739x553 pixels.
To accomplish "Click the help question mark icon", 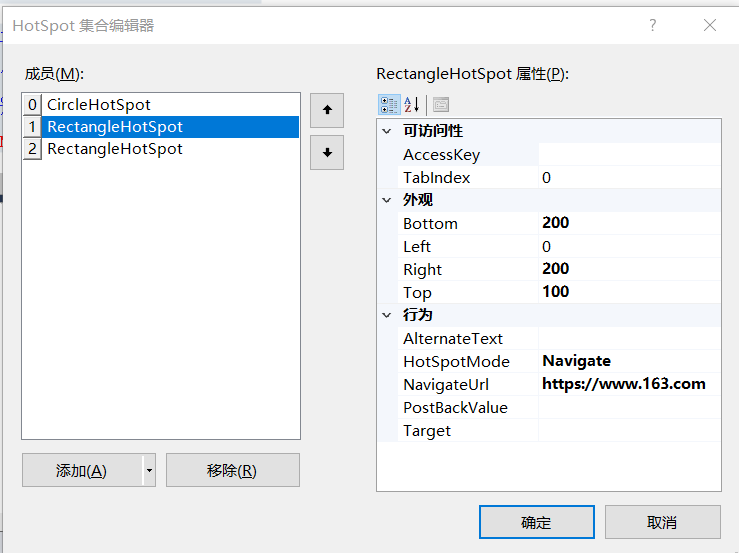I will tap(653, 26).
